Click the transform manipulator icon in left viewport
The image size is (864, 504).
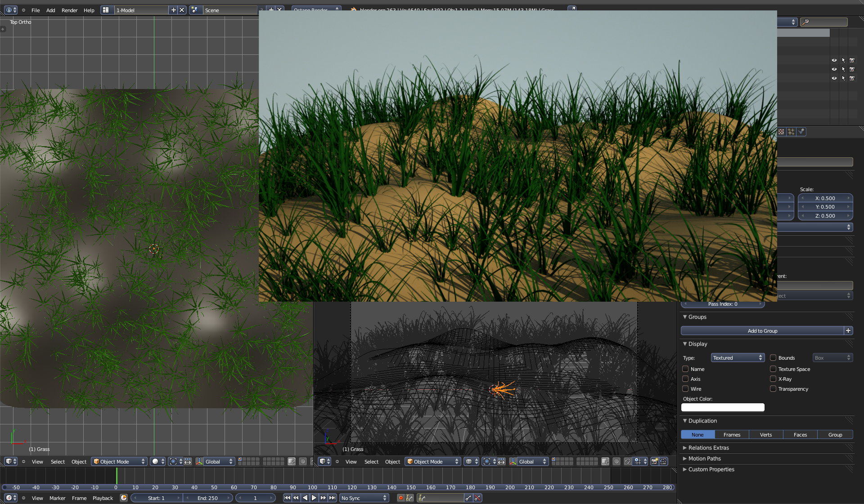pyautogui.click(x=199, y=461)
